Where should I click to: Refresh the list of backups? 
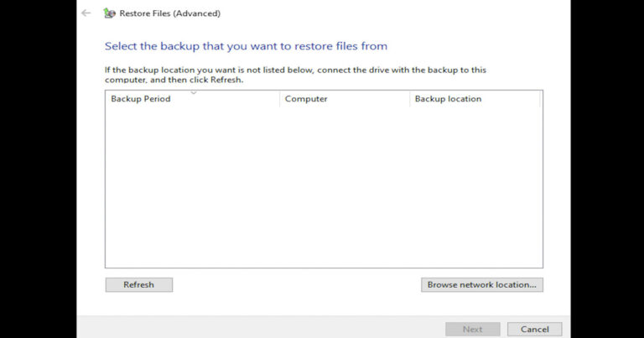click(139, 284)
